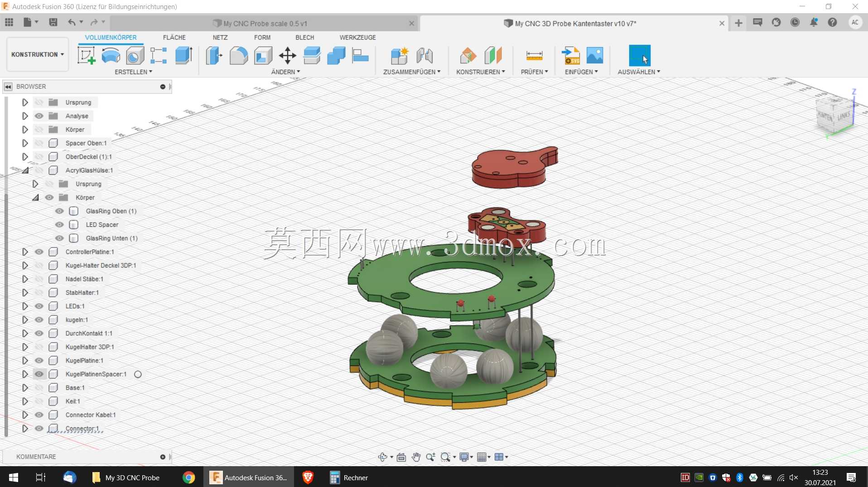Hide the kugeln:1 component
Image resolution: width=868 pixels, height=487 pixels.
click(39, 320)
